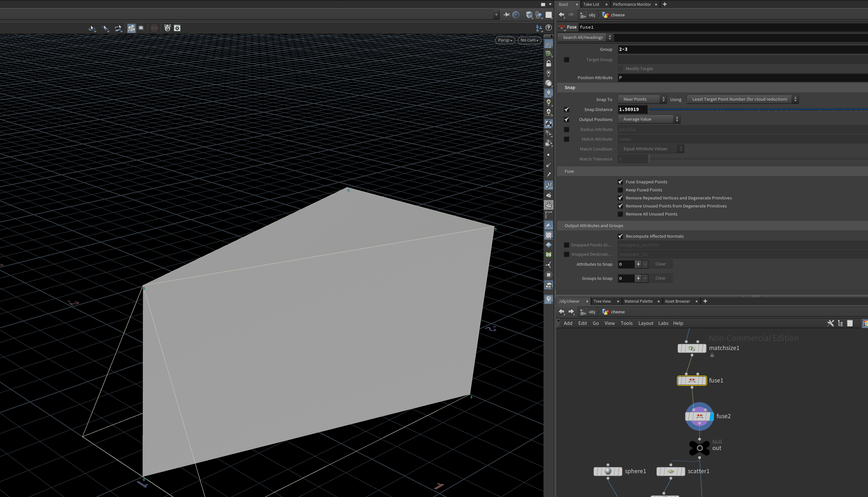Uncheck Recompute Affected Normals
This screenshot has width=868, height=497.
click(x=620, y=236)
